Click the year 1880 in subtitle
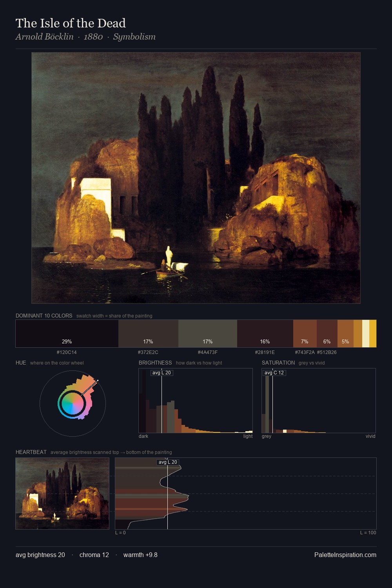 tap(93, 37)
